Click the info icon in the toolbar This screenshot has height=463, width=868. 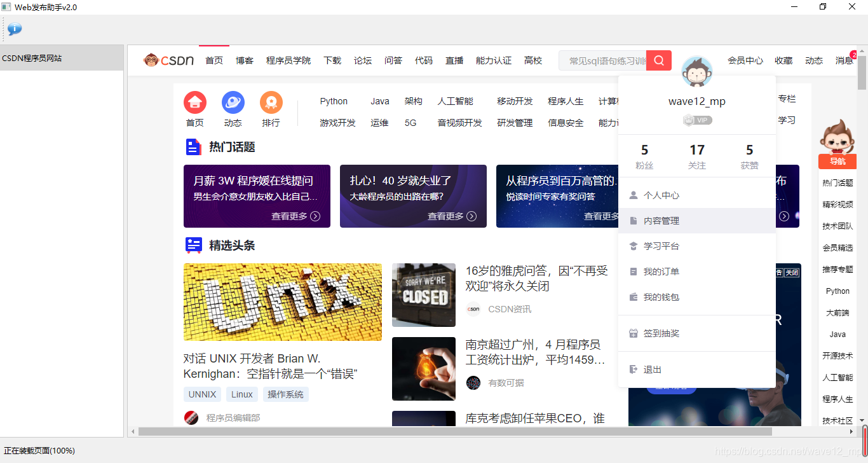13,29
